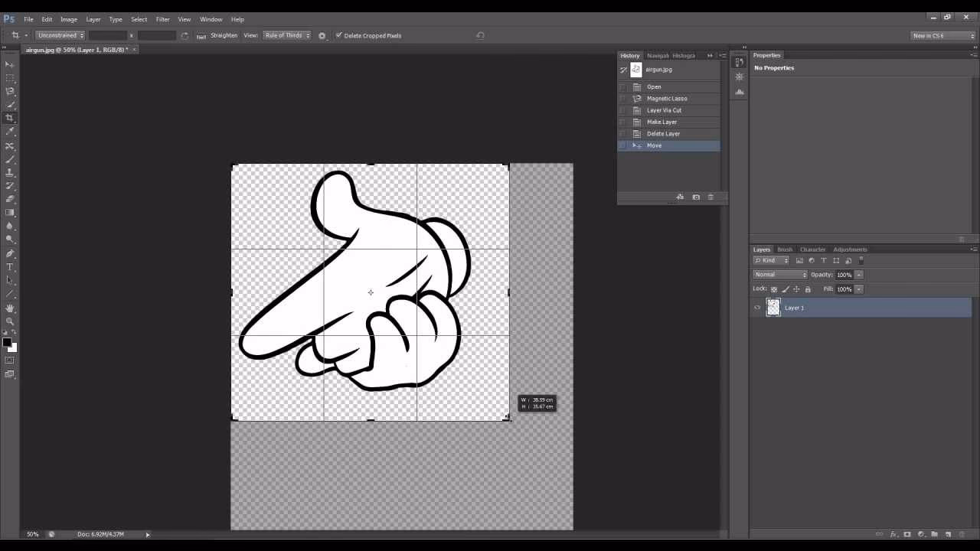
Task: Switch to the Channels-style Character tab
Action: (x=812, y=249)
